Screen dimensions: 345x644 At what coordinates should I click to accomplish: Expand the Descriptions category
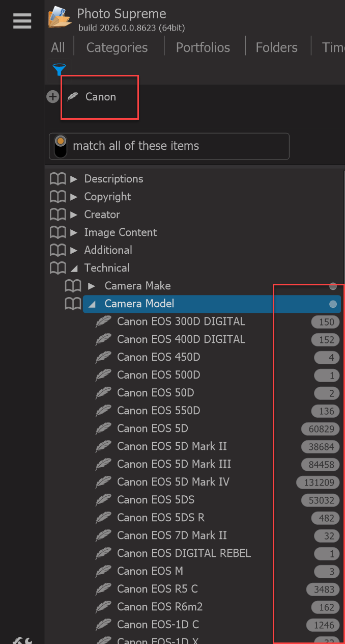(74, 179)
